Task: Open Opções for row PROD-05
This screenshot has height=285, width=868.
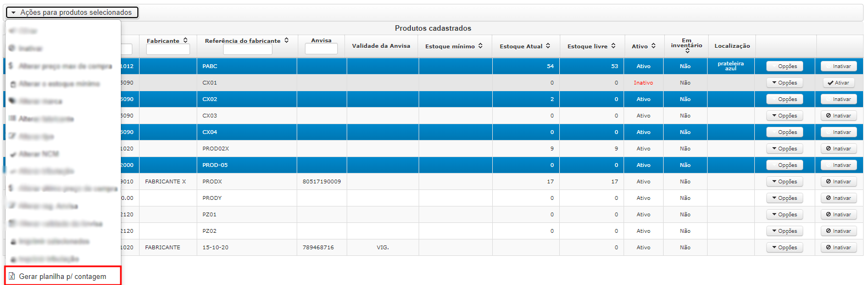Action: [x=784, y=165]
